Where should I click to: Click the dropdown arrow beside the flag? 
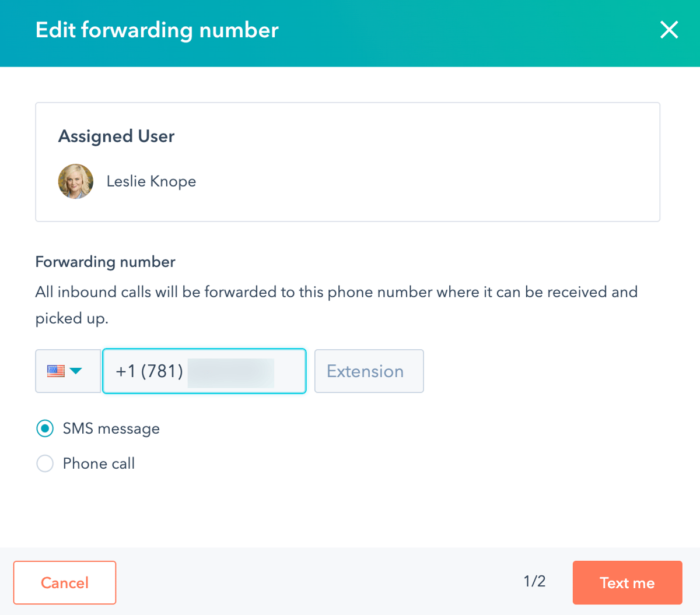77,371
